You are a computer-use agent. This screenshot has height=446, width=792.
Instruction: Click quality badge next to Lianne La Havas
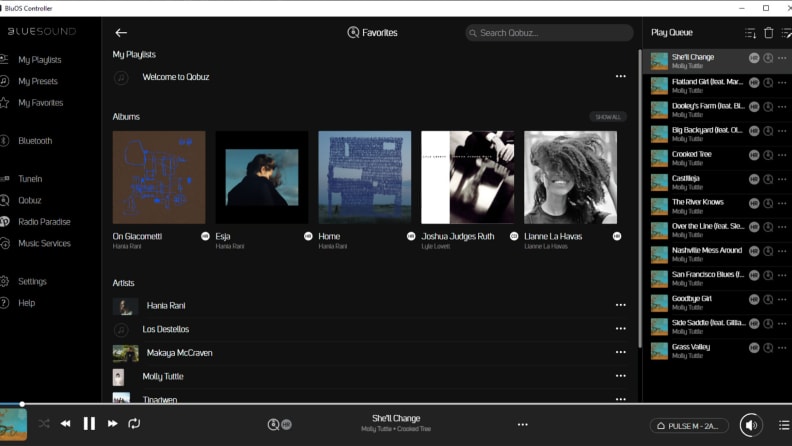617,236
